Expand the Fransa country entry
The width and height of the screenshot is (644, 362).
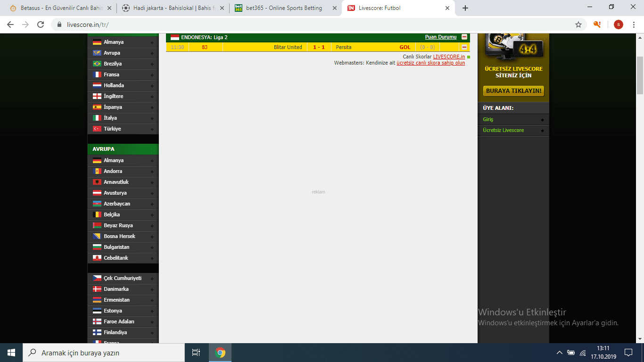[x=123, y=74]
